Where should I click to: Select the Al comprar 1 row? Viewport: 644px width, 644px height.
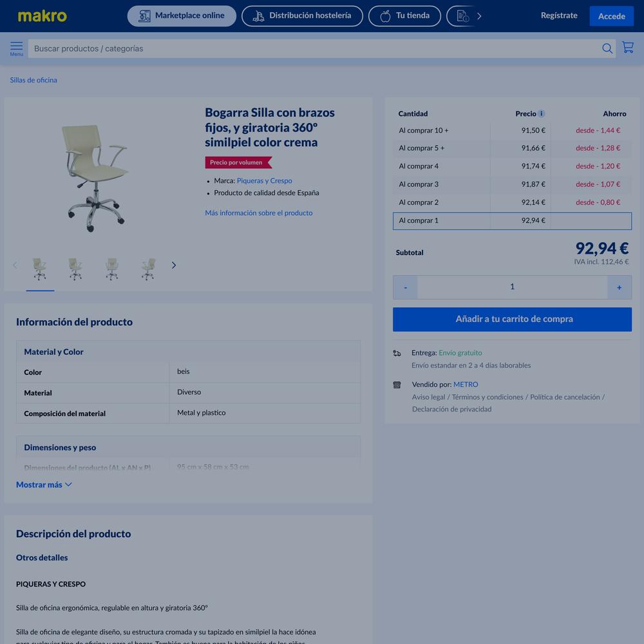pos(512,221)
